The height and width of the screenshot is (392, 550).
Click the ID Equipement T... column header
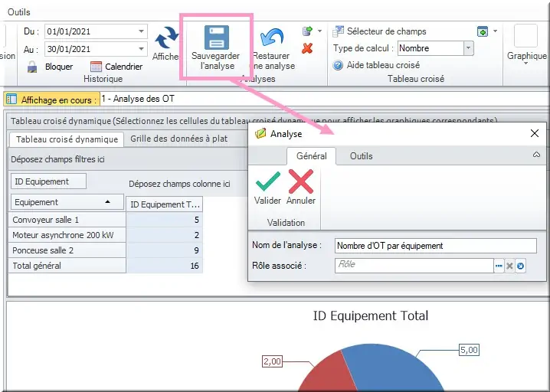click(x=165, y=204)
